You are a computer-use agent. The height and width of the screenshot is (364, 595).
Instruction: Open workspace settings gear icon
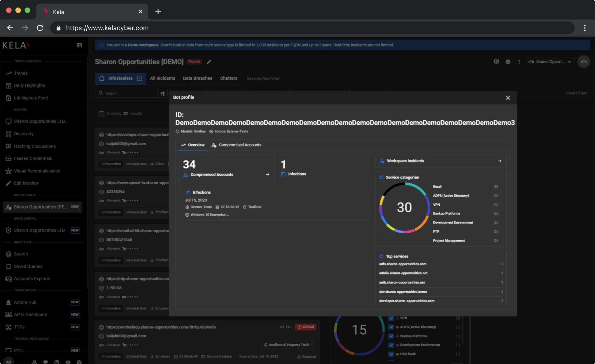[x=508, y=62]
